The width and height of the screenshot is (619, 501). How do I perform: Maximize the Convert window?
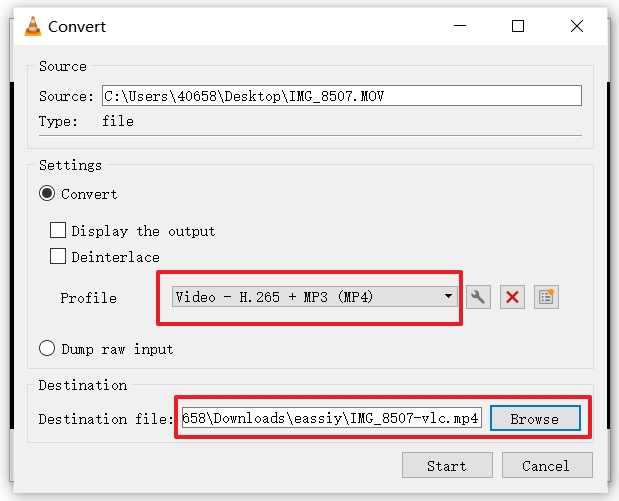[x=518, y=26]
